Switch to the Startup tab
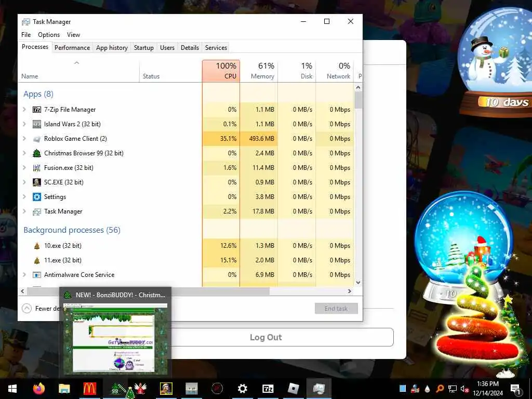The image size is (532, 399). [x=143, y=48]
